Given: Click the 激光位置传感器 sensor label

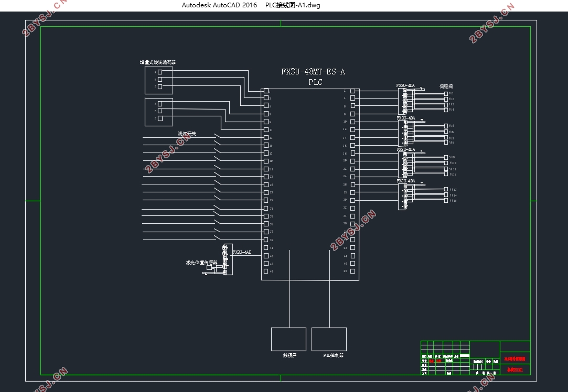Looking at the screenshot, I should click(201, 263).
